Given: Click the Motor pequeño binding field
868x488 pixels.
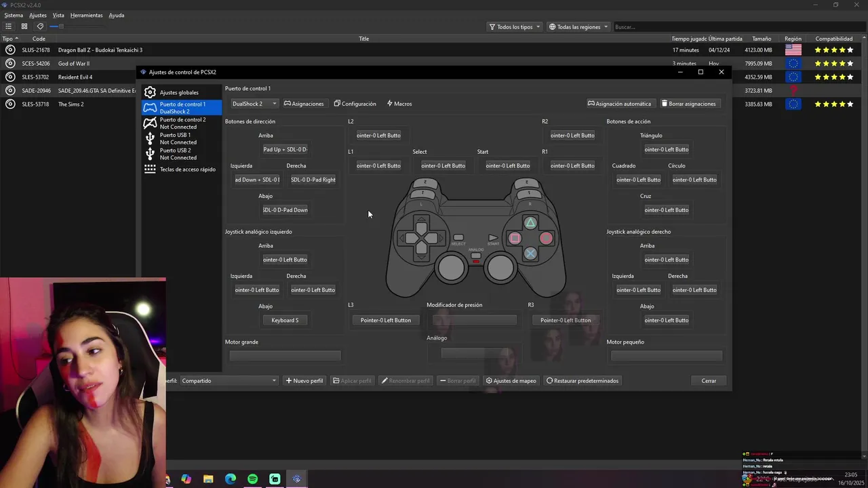Looking at the screenshot, I should pos(667,356).
